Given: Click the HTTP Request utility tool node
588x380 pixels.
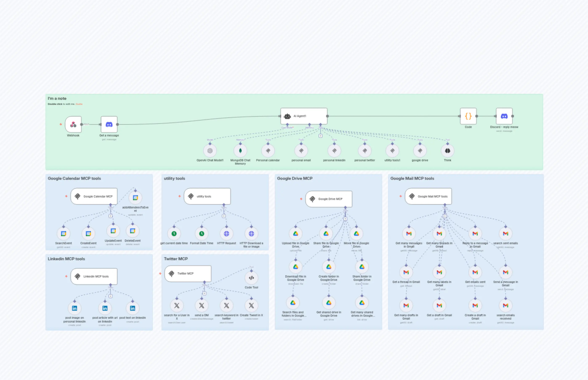Looking at the screenshot, I should tap(226, 233).
